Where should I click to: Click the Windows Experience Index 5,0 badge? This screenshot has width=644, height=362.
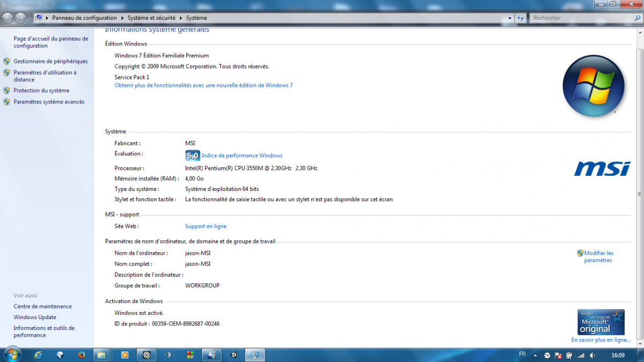192,156
